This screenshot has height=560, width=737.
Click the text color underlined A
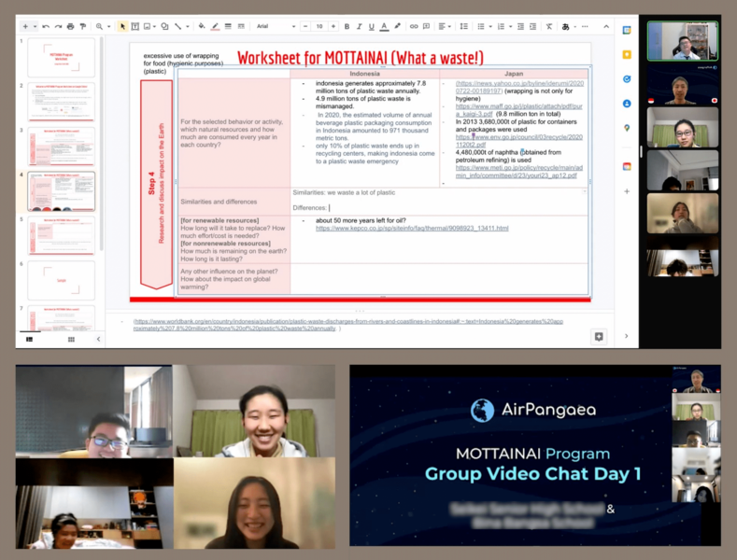pos(384,26)
